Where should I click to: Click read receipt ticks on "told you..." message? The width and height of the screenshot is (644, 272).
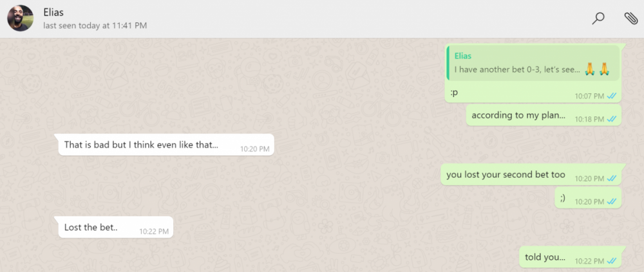612,260
